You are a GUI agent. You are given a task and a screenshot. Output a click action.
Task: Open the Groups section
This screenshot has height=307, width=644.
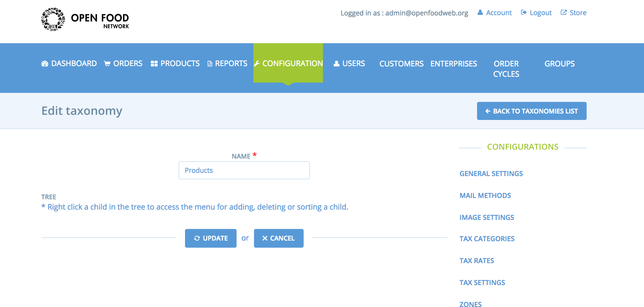[559, 64]
